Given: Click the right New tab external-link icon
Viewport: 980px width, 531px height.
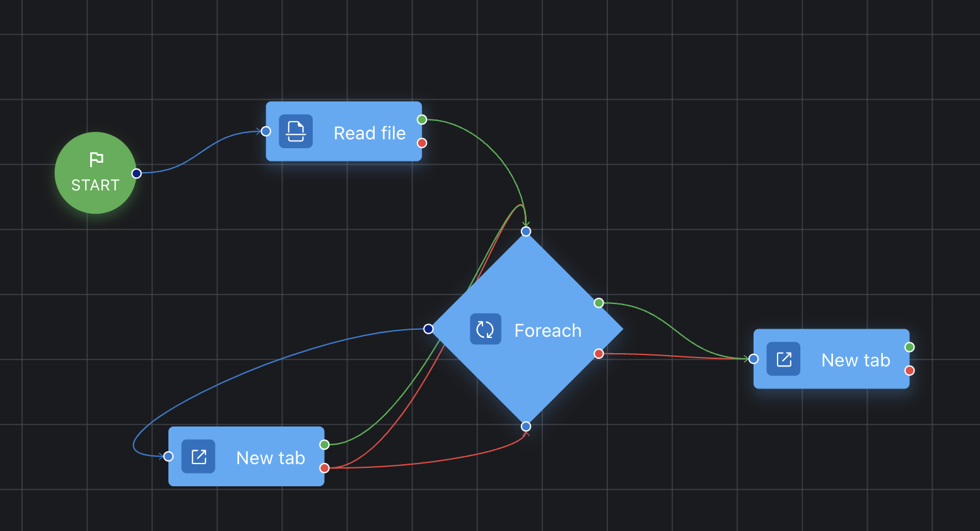Looking at the screenshot, I should point(783,359).
